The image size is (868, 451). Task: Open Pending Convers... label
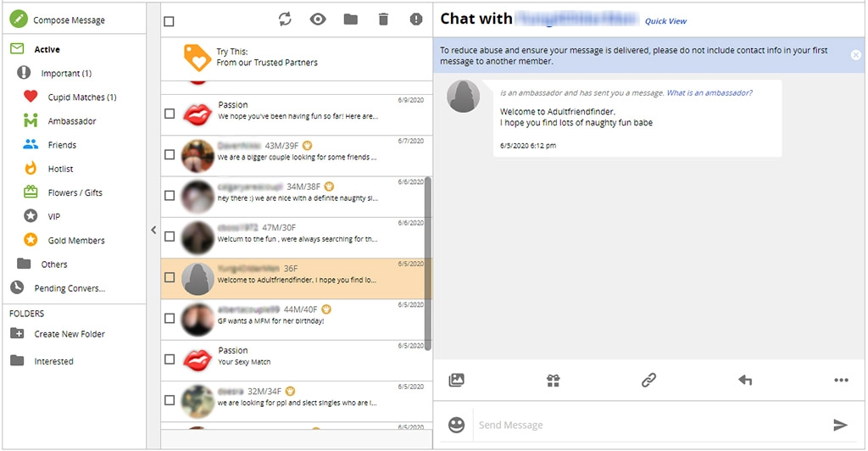70,287
